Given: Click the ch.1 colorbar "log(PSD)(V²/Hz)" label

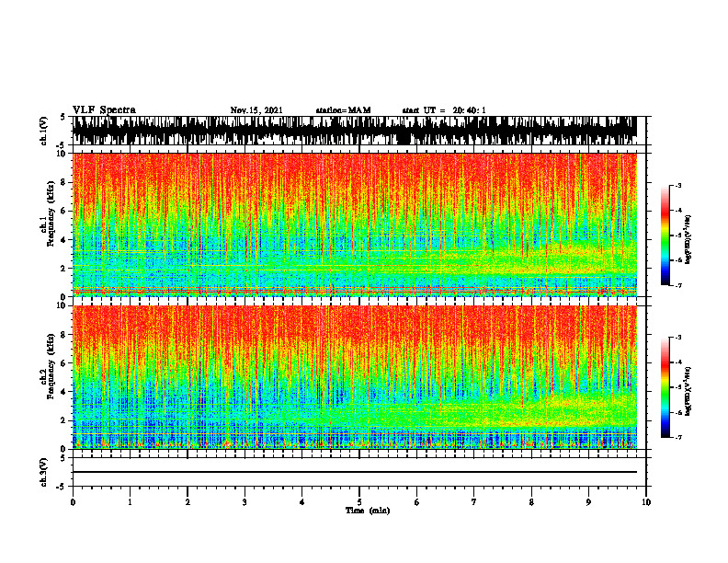Looking at the screenshot, I should click(688, 239).
